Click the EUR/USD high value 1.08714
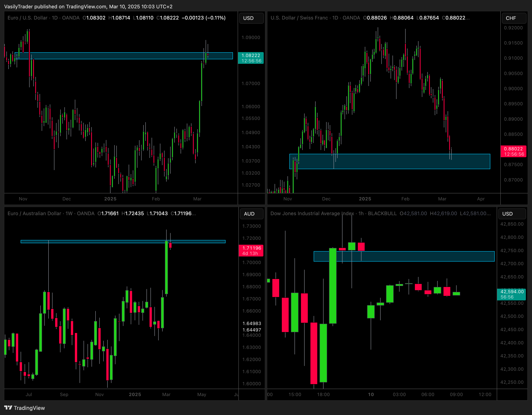This screenshot has height=415, width=532. tap(121, 18)
